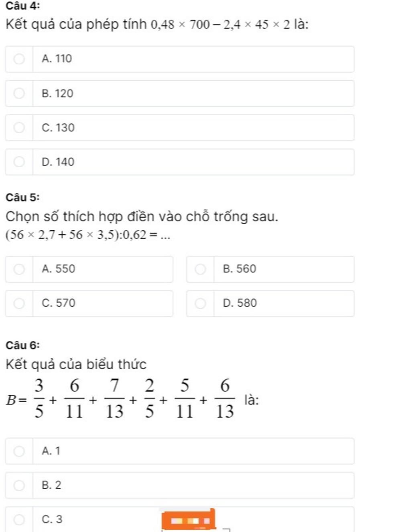
Task: Click answer box labeled A. 110
Action: pyautogui.click(x=180, y=59)
